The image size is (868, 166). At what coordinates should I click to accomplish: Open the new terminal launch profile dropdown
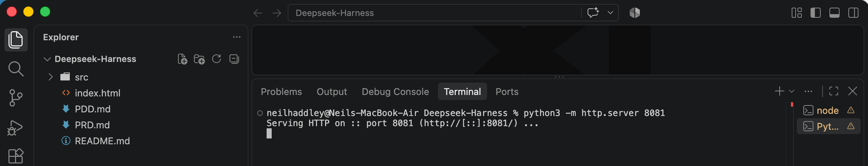click(x=792, y=91)
